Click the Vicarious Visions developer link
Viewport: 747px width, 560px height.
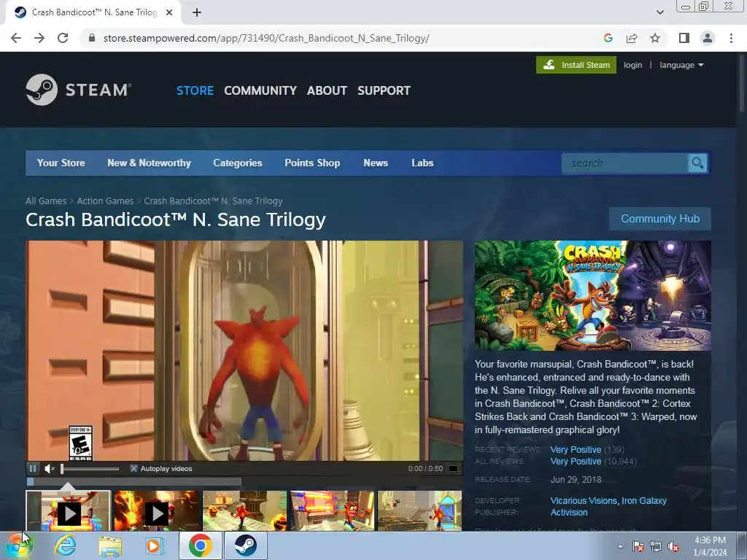click(584, 500)
